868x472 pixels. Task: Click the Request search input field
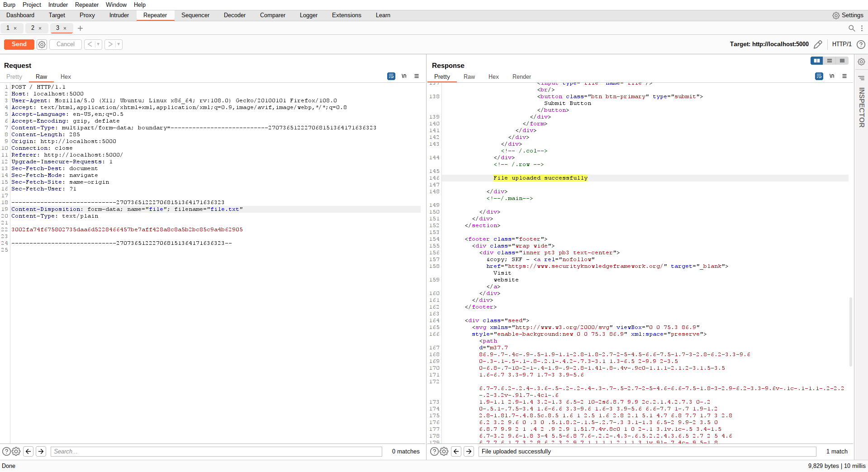tap(216, 451)
